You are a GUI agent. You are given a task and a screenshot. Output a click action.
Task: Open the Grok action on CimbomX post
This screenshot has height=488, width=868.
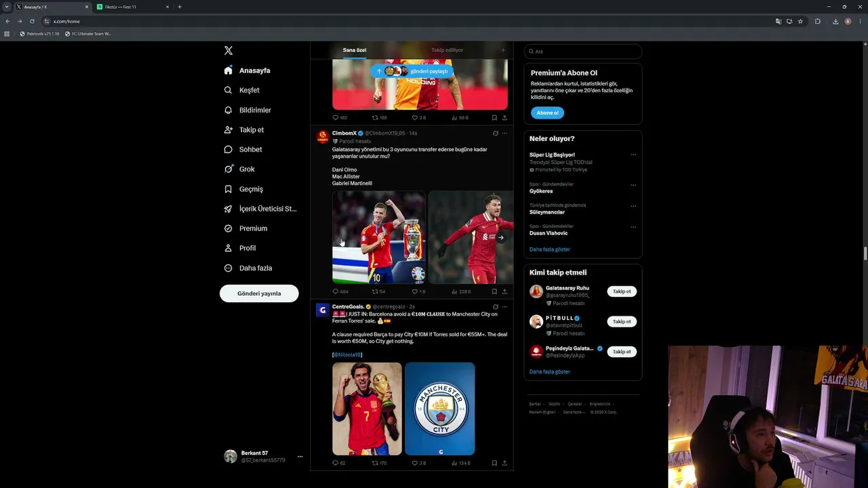tap(496, 134)
